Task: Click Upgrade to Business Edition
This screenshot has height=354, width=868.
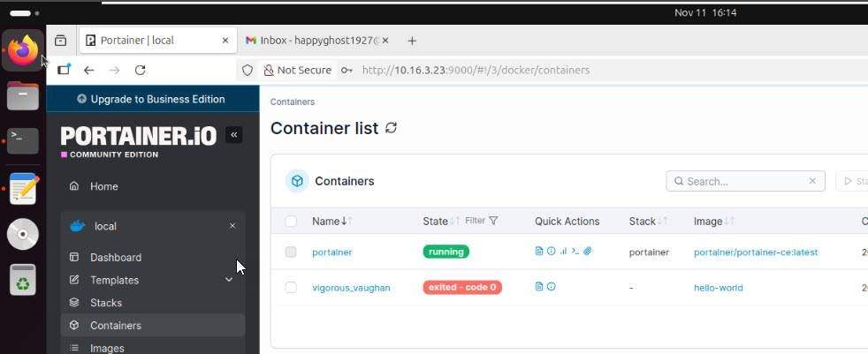Action: click(x=151, y=99)
